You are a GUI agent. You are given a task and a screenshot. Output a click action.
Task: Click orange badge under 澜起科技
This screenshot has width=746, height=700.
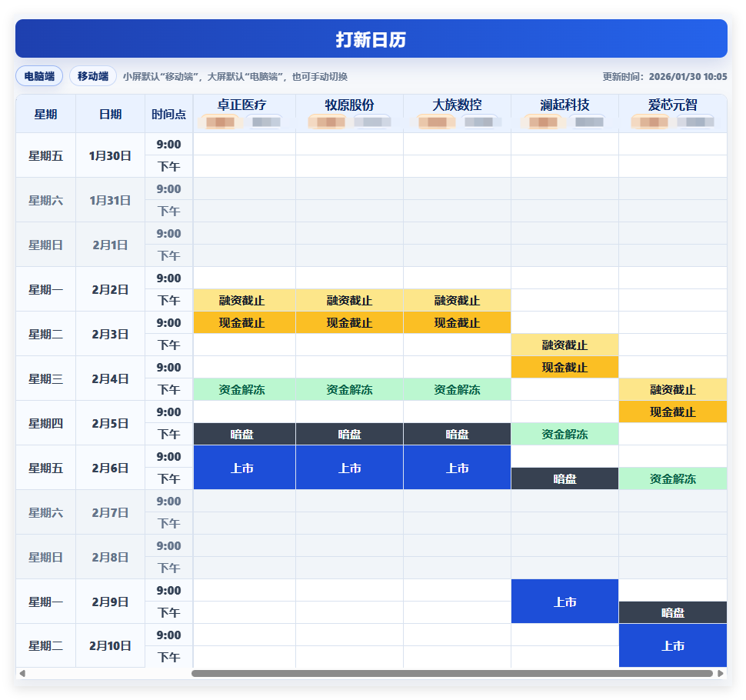(543, 122)
